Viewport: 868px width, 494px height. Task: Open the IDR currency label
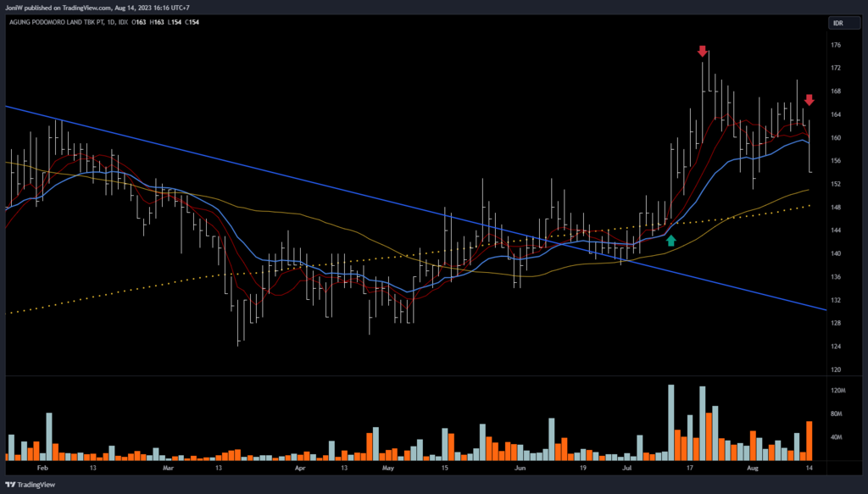[x=840, y=25]
